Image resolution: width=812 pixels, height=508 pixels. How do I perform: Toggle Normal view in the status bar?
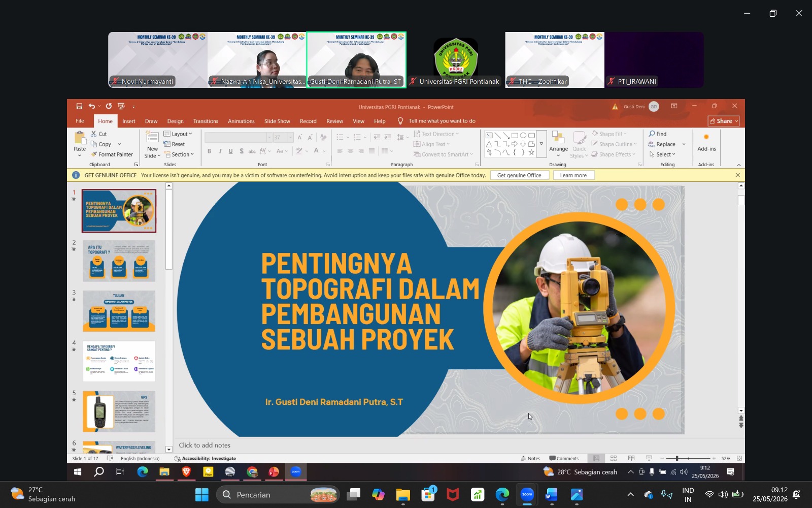pyautogui.click(x=596, y=458)
